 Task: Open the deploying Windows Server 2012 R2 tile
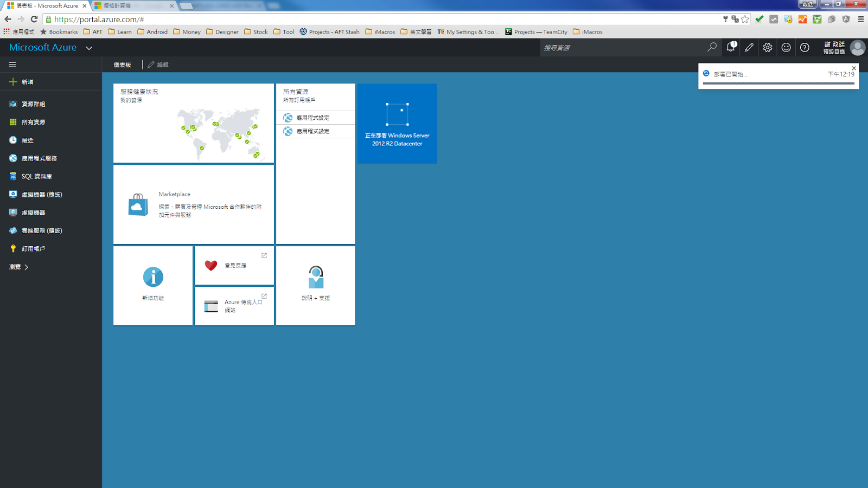pos(397,123)
